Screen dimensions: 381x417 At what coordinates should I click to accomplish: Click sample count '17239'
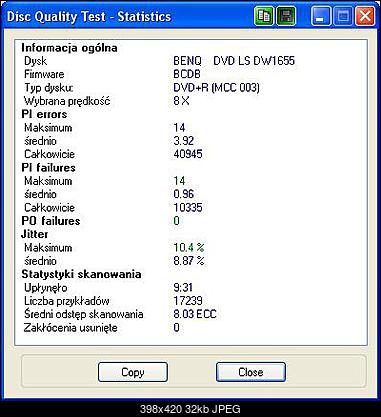pos(188,301)
